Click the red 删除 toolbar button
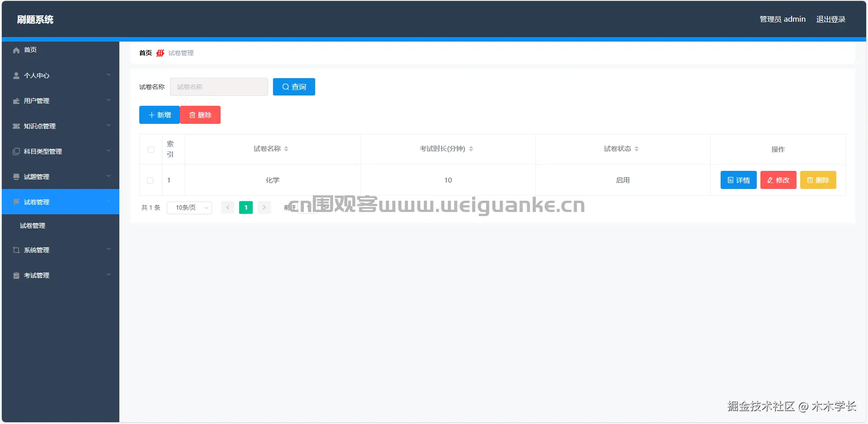The image size is (868, 424). tap(200, 115)
